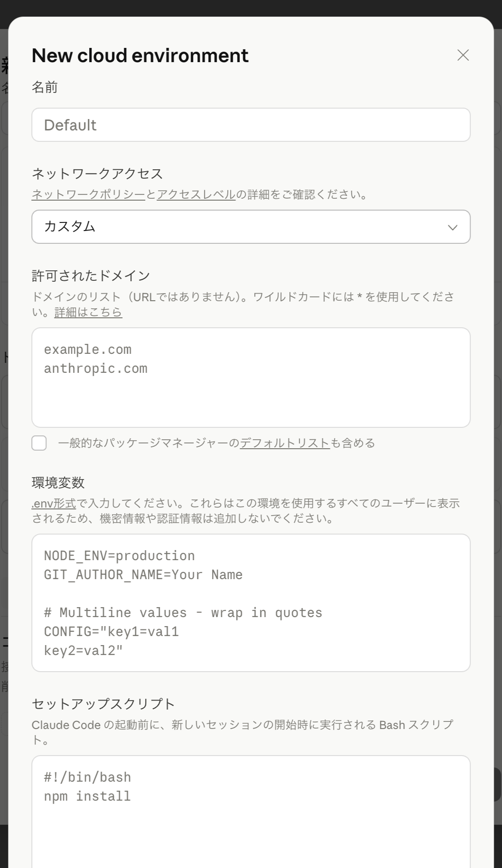Click the NODE_ENV=production line
This screenshot has width=502, height=868.
point(119,555)
